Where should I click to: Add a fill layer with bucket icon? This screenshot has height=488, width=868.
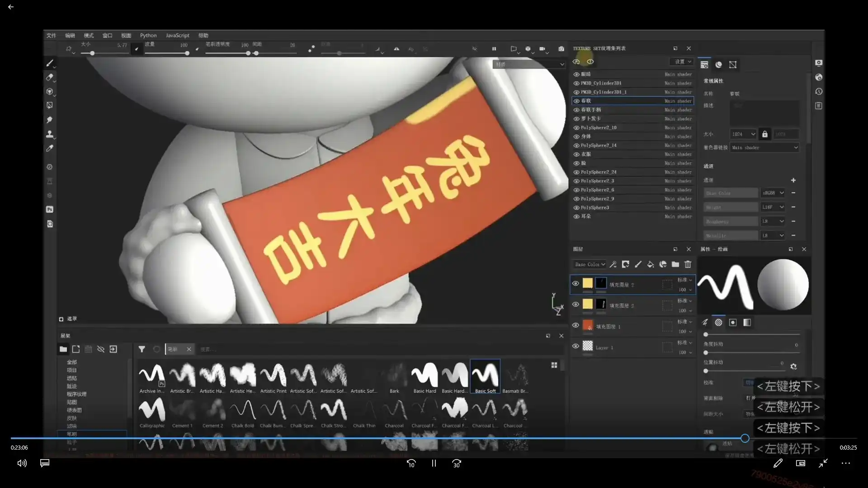pyautogui.click(x=650, y=264)
